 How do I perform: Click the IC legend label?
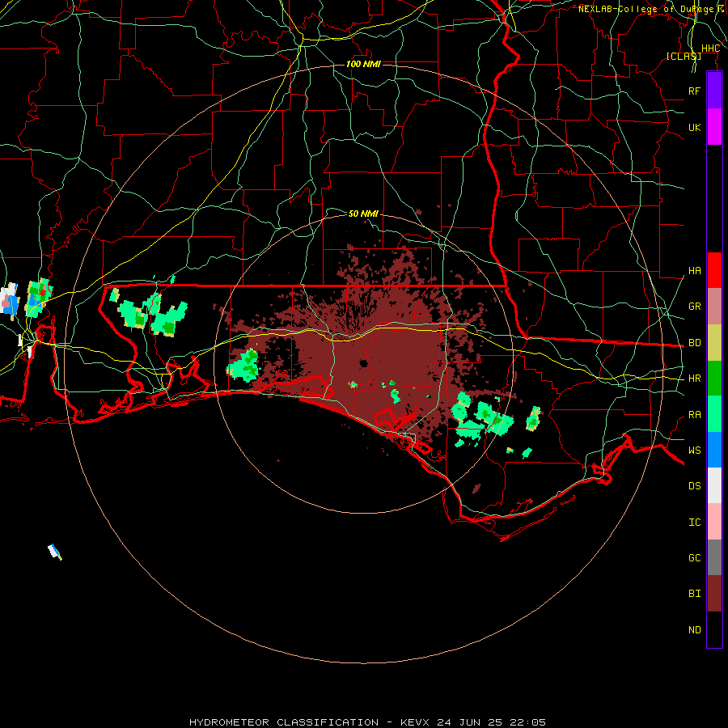pos(694,523)
